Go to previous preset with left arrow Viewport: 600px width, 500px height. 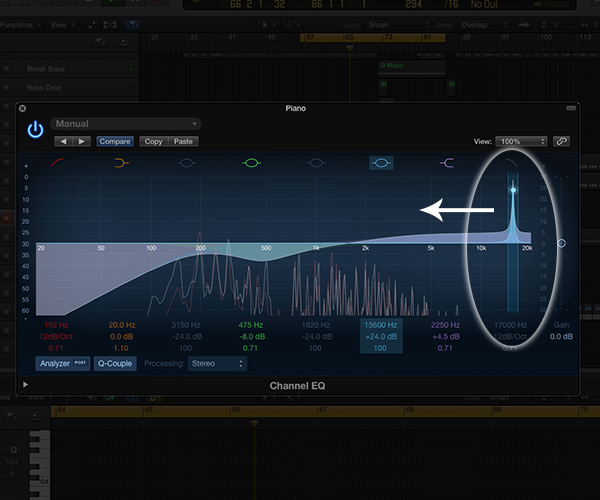(63, 142)
